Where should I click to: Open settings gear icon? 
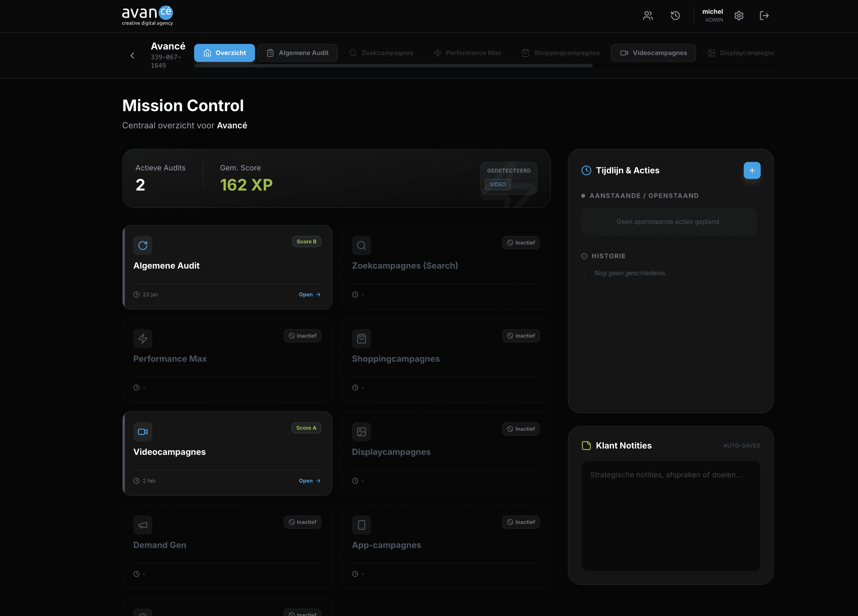click(x=739, y=16)
